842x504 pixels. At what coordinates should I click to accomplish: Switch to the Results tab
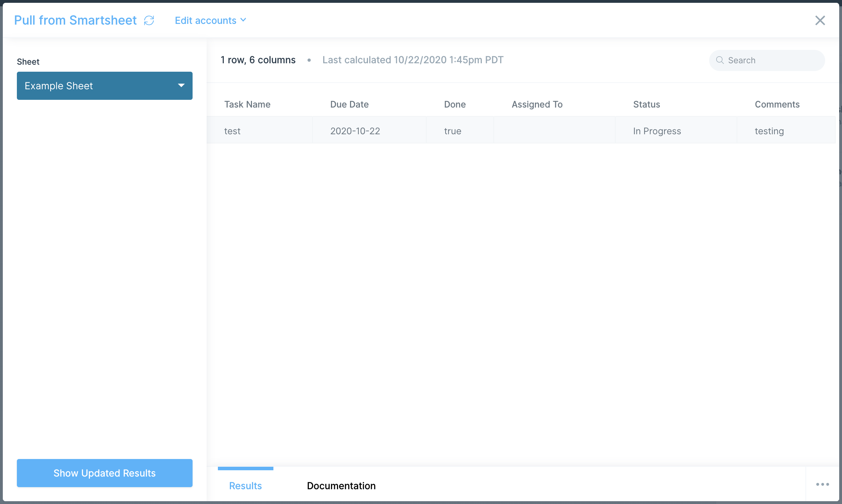pyautogui.click(x=245, y=486)
